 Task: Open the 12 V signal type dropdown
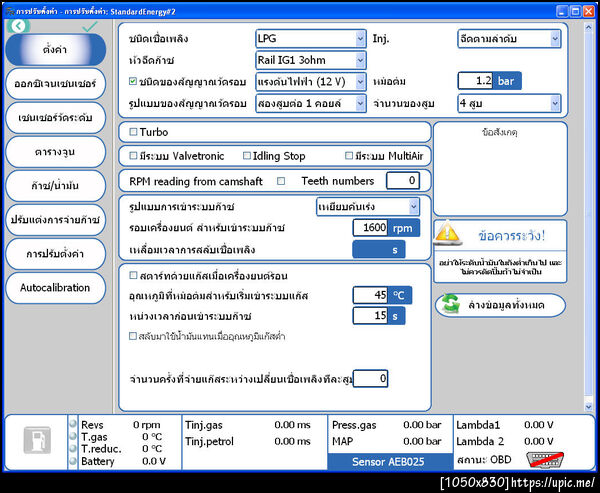point(311,82)
